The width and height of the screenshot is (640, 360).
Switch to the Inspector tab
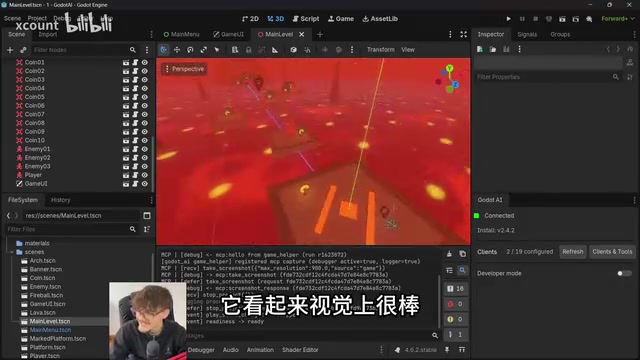point(491,34)
